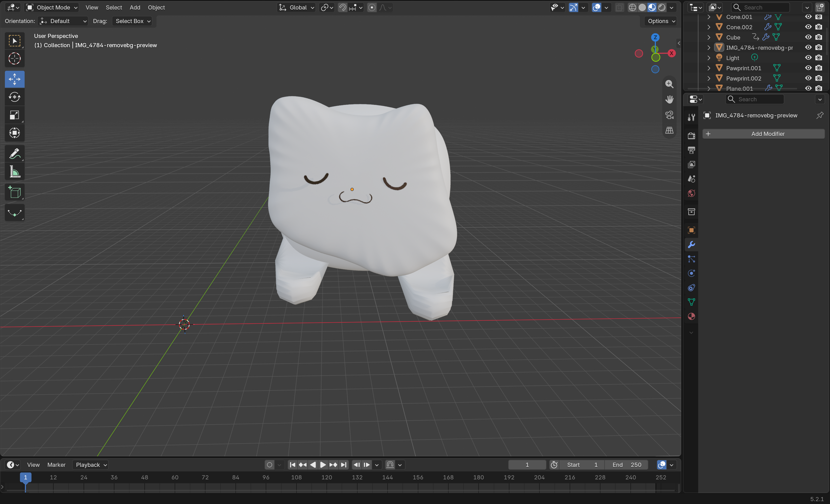Select the Transform tool
830x504 pixels.
pos(14,133)
